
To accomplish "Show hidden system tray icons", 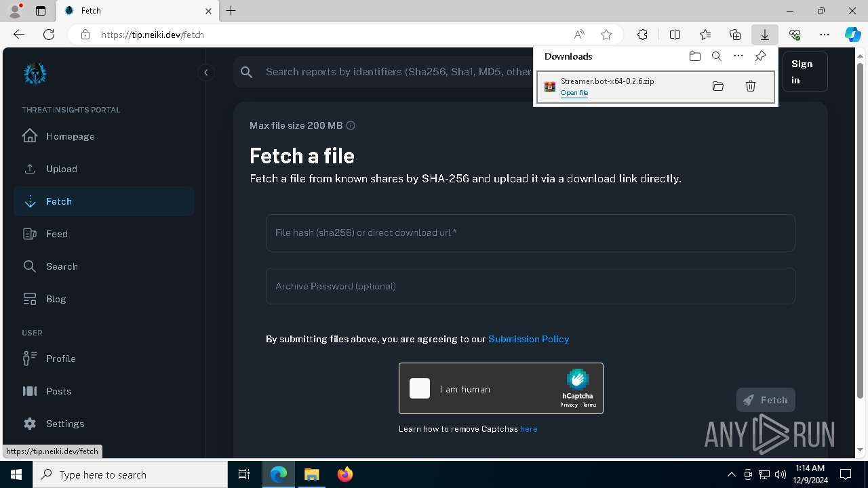I will [x=731, y=474].
